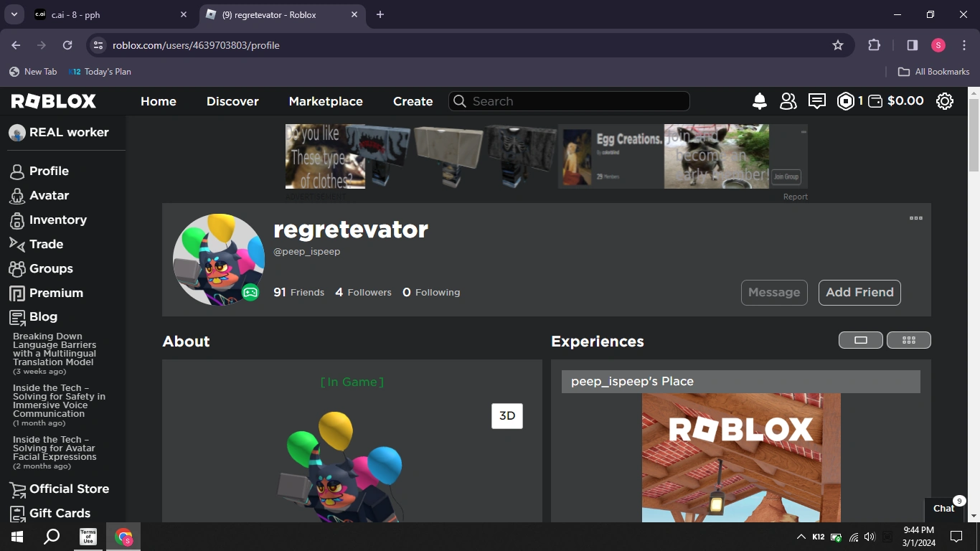
Task: Switch to the Marketplace tab
Action: [326, 101]
